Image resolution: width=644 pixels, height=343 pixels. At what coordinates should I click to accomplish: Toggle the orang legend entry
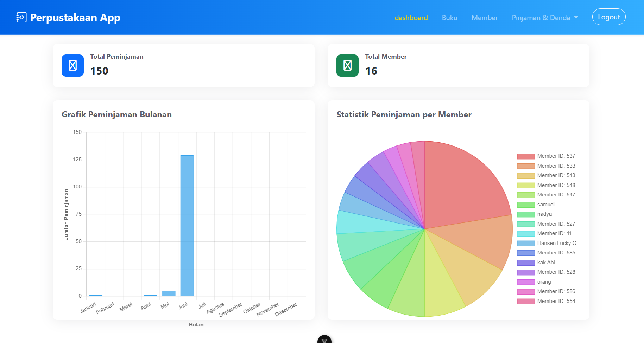coord(544,282)
